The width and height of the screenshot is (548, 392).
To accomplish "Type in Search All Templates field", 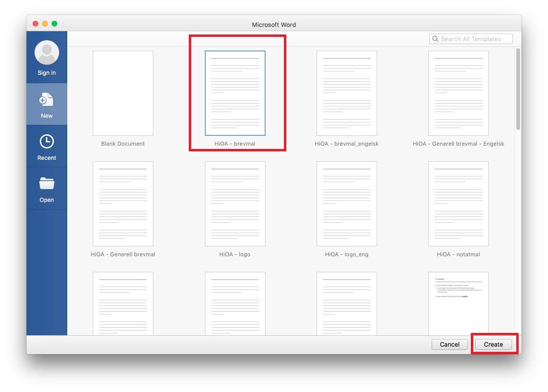I will [475, 39].
